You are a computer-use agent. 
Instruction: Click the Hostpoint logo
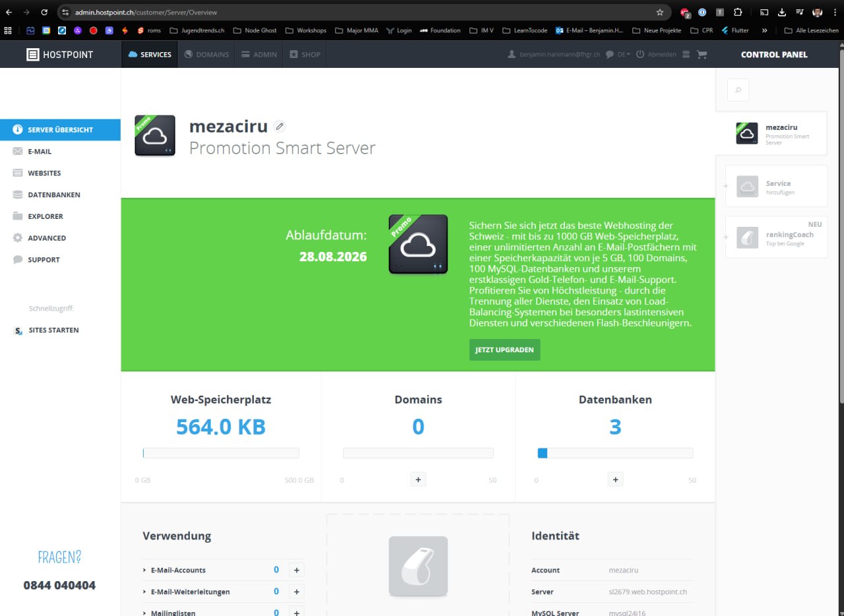(60, 55)
